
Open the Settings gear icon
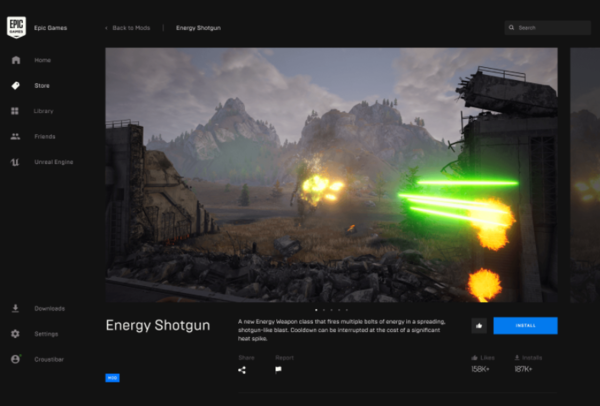point(15,334)
